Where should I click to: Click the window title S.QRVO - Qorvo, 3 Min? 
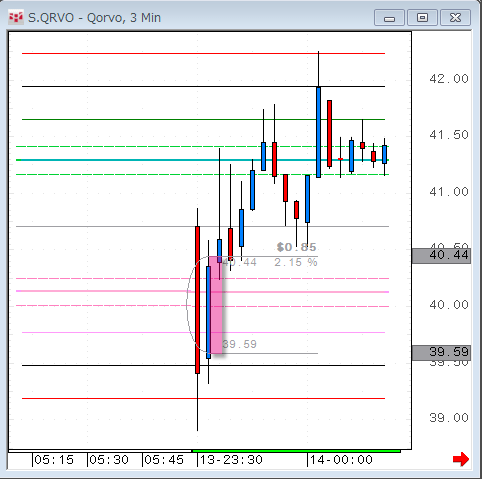click(94, 18)
